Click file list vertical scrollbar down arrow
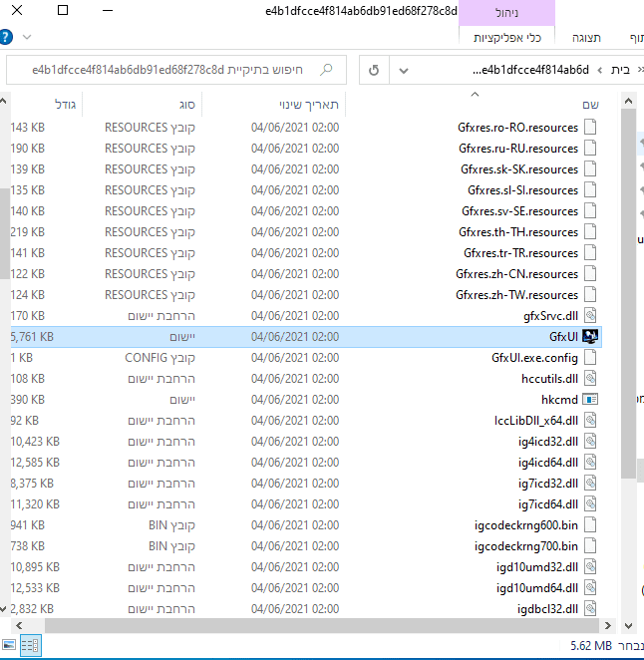This screenshot has height=660, width=644. [628, 625]
